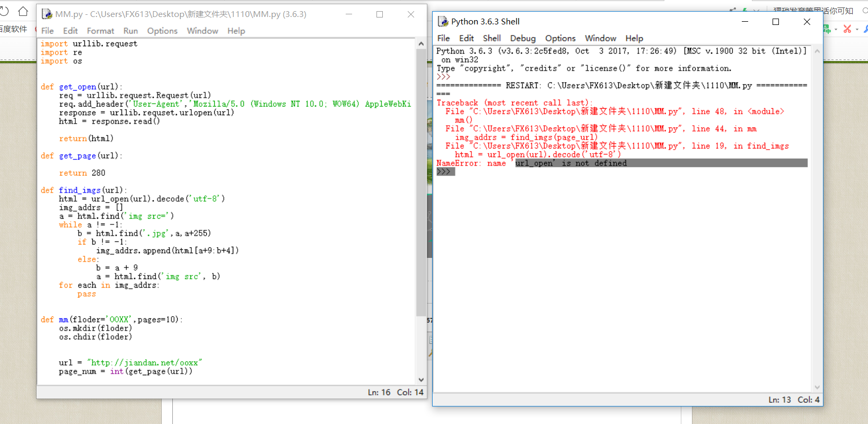
Task: Open the Format menu in the editor
Action: [100, 31]
